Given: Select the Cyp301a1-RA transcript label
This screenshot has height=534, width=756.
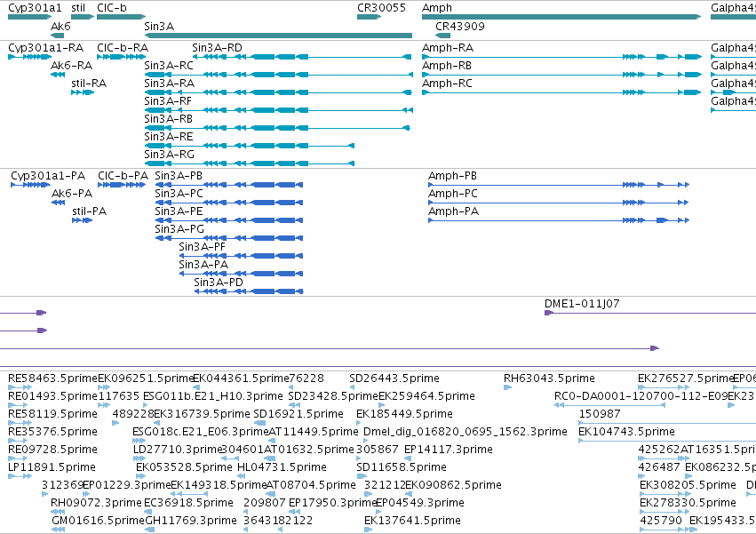Looking at the screenshot, I should click(46, 48).
